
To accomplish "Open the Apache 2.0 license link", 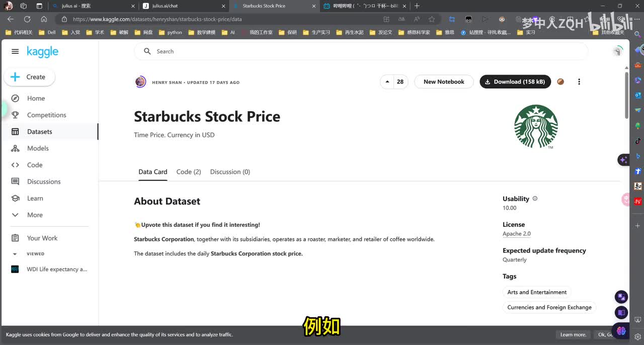I will tap(516, 234).
